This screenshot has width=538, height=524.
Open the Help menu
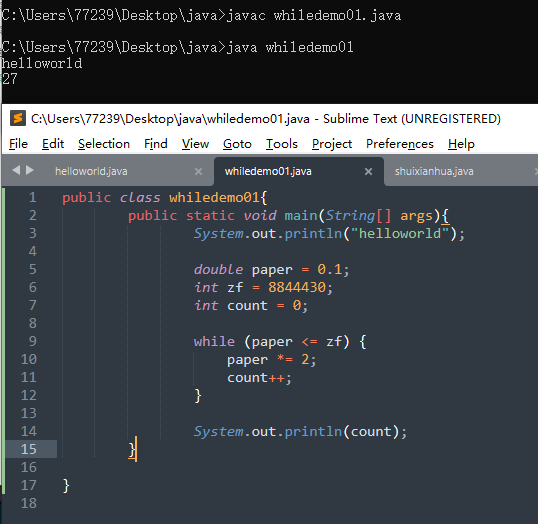point(461,144)
